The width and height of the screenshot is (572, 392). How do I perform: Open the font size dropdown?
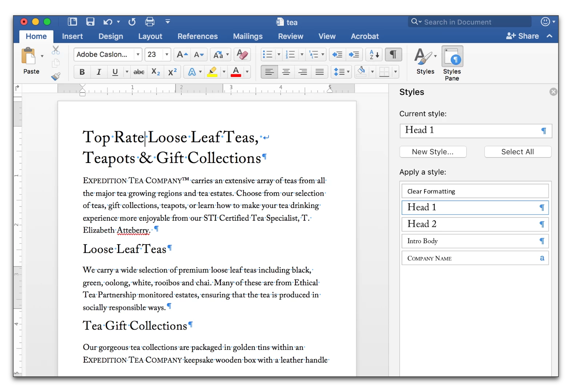pyautogui.click(x=167, y=54)
